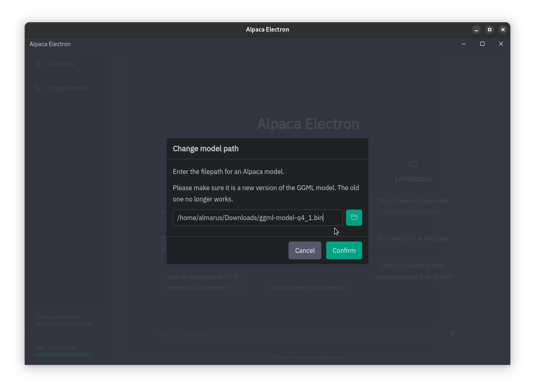This screenshot has height=392, width=535.
Task: Click the 'Will not deny your prompts' text
Action: (308, 288)
